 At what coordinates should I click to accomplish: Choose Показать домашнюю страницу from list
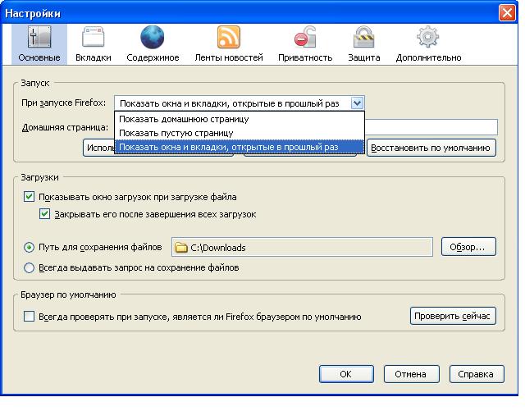pos(184,119)
